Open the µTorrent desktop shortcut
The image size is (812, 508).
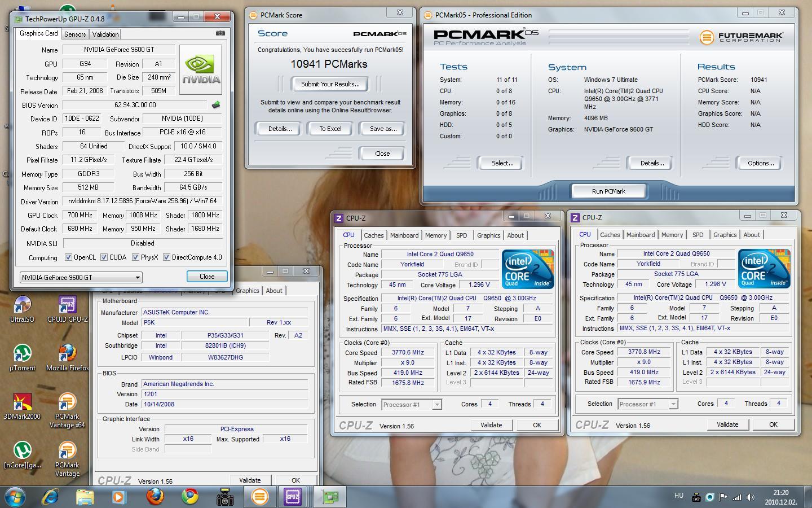click(22, 358)
